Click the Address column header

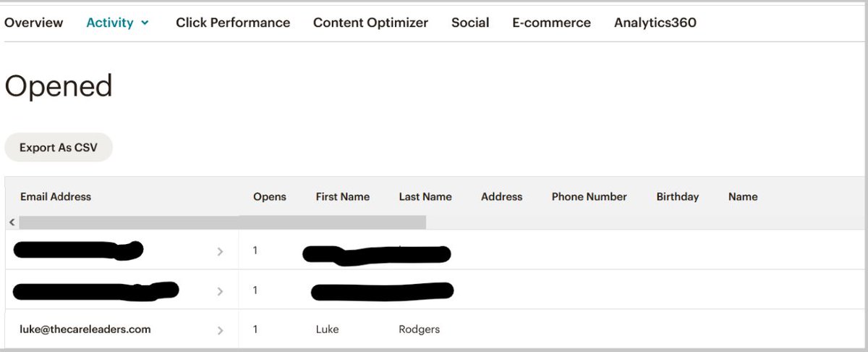pos(502,196)
